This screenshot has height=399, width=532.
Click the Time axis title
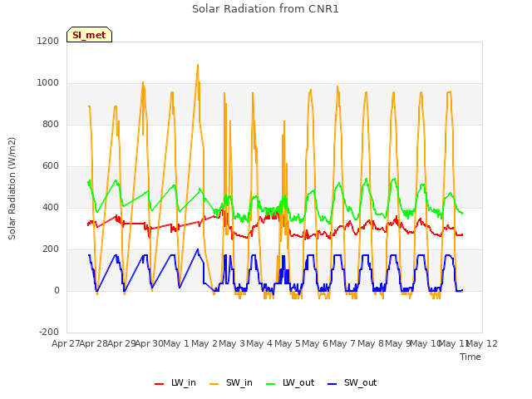470,357
